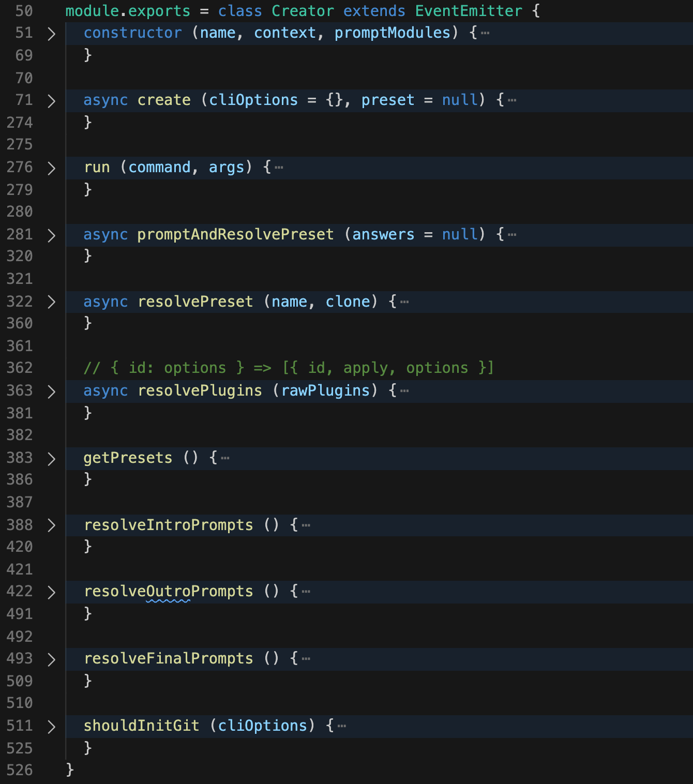The height and width of the screenshot is (784, 693).
Task: Click the EventEmitter class name
Action: pyautogui.click(x=469, y=11)
